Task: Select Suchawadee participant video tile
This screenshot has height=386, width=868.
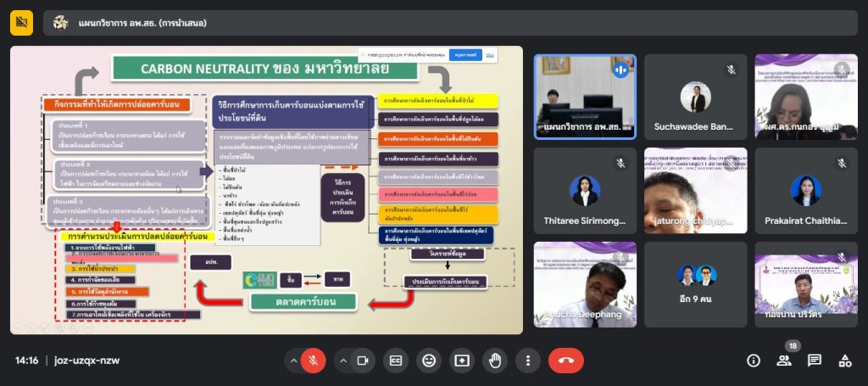Action: (695, 97)
